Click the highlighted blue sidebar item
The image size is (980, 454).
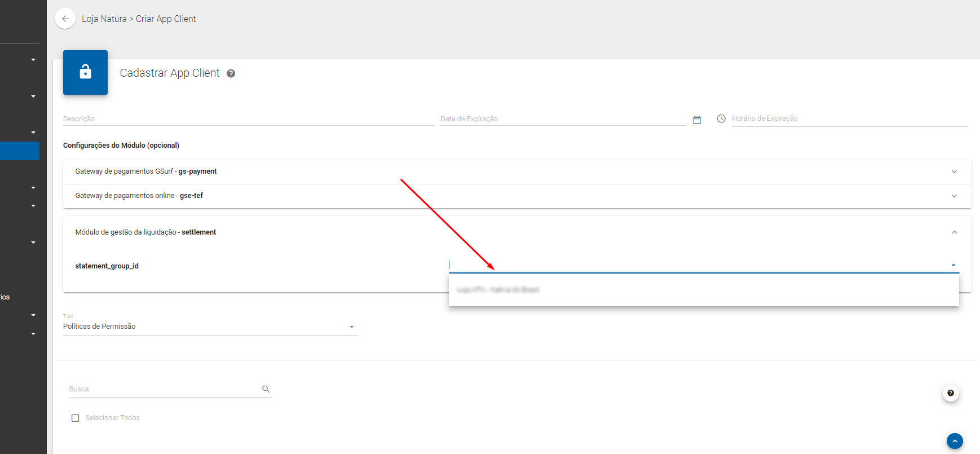point(20,151)
